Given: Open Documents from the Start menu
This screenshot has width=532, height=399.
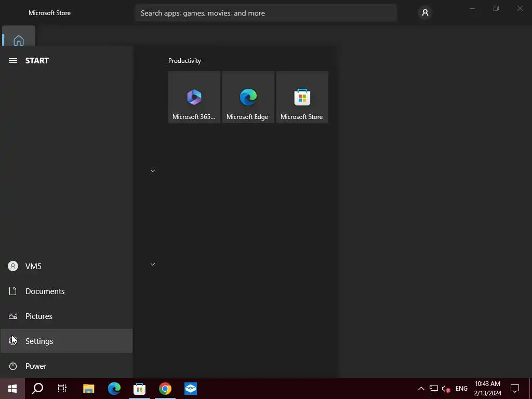Looking at the screenshot, I should [66, 291].
